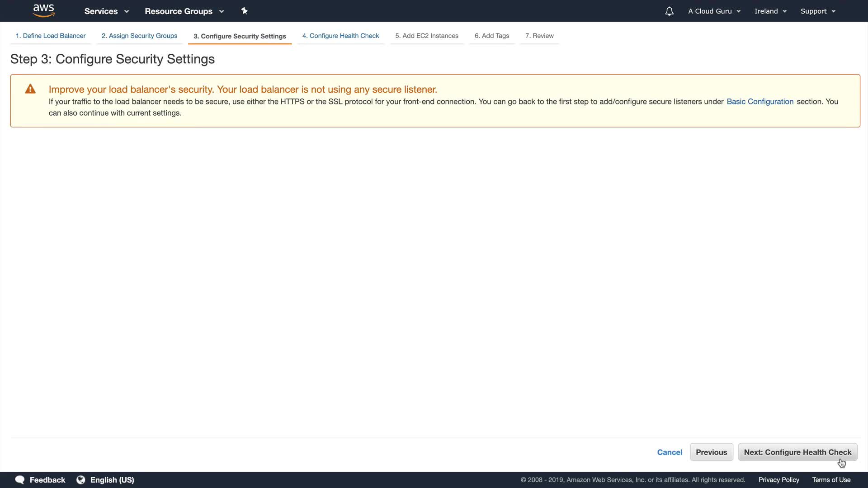
Task: Open the Privacy Policy footer link
Action: point(778,480)
